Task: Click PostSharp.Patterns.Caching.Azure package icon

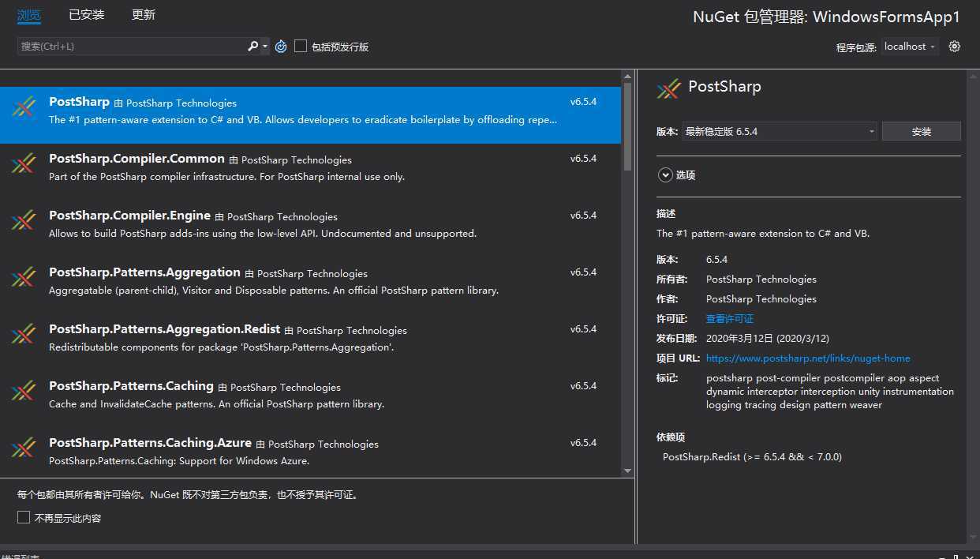Action: (24, 448)
